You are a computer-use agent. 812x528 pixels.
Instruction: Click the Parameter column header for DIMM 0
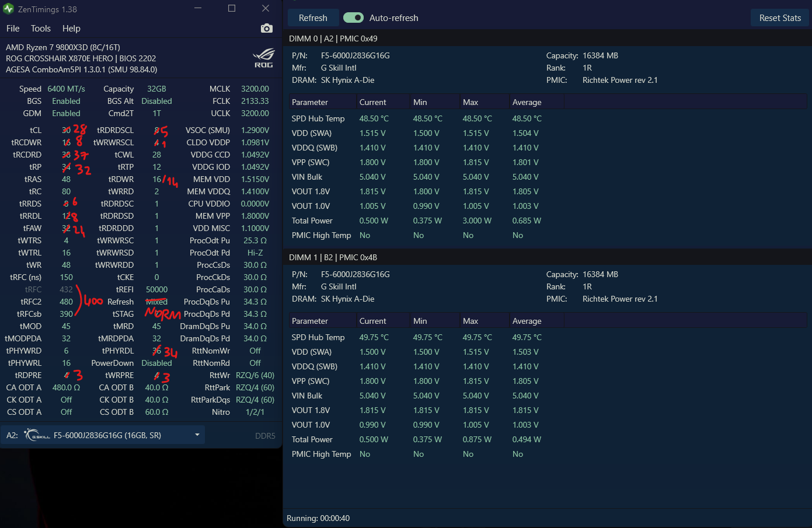[322, 102]
